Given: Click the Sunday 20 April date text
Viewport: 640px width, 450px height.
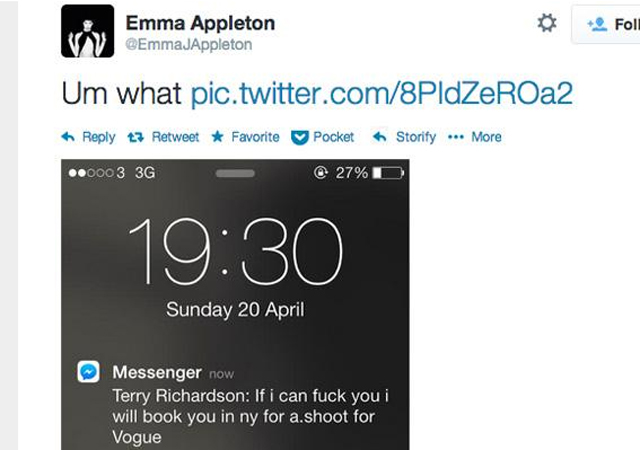Looking at the screenshot, I should pyautogui.click(x=234, y=309).
